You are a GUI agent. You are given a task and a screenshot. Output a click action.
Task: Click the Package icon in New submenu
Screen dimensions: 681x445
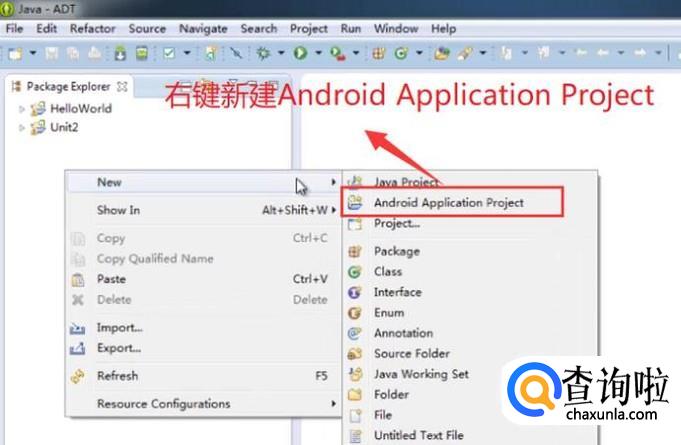click(x=355, y=251)
